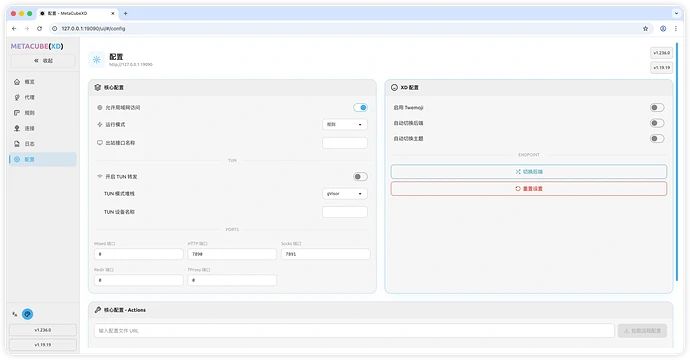Open the TUN 模式堆栈 gVisor dropdown
The width and height of the screenshot is (690, 360).
click(x=345, y=194)
